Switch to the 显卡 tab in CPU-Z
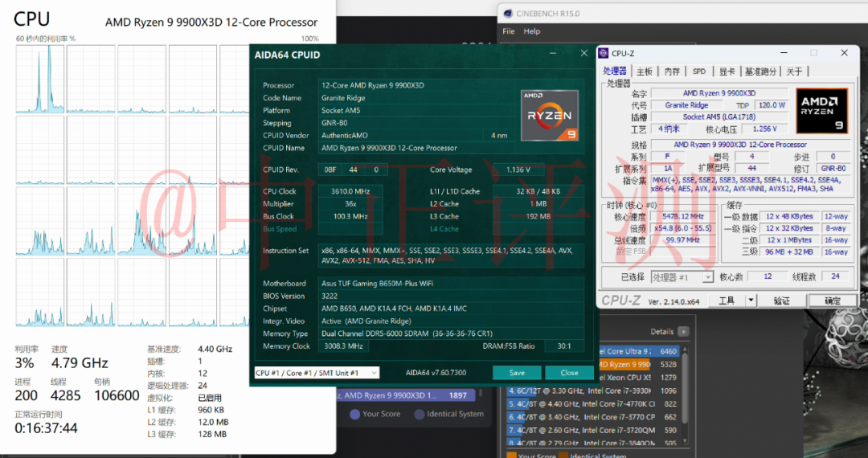The image size is (868, 458). [x=727, y=72]
